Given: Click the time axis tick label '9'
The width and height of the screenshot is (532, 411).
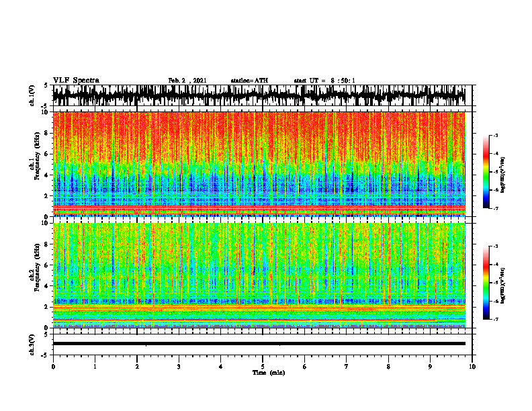Looking at the screenshot, I should tap(430, 367).
